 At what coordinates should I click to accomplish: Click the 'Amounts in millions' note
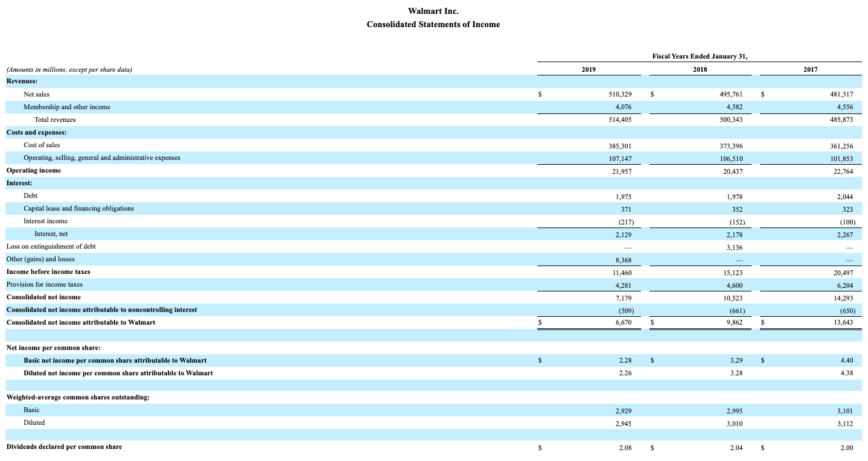pyautogui.click(x=69, y=69)
